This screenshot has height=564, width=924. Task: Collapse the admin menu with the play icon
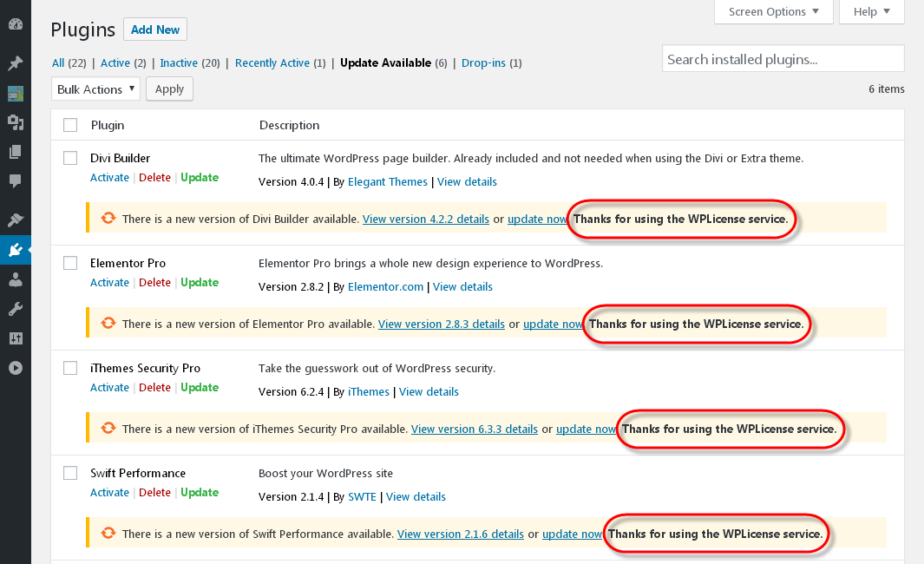click(x=16, y=368)
